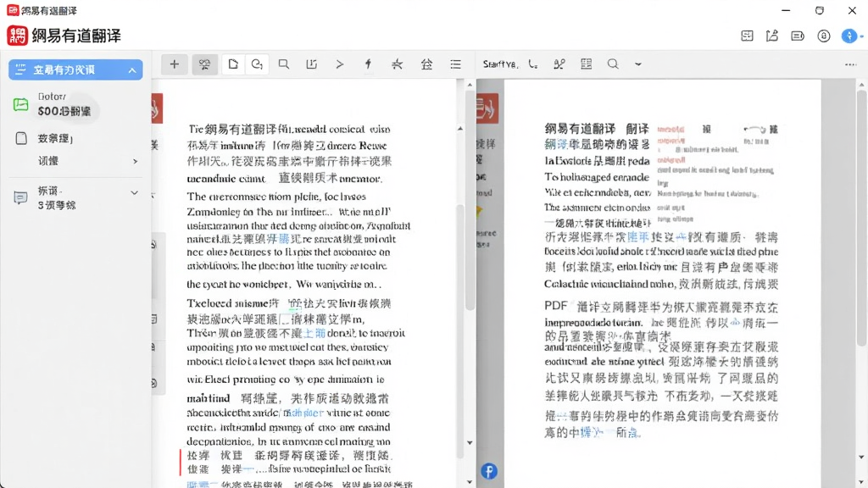Image resolution: width=868 pixels, height=488 pixels.
Task: Click the red tab icon on left document
Action: (157, 108)
